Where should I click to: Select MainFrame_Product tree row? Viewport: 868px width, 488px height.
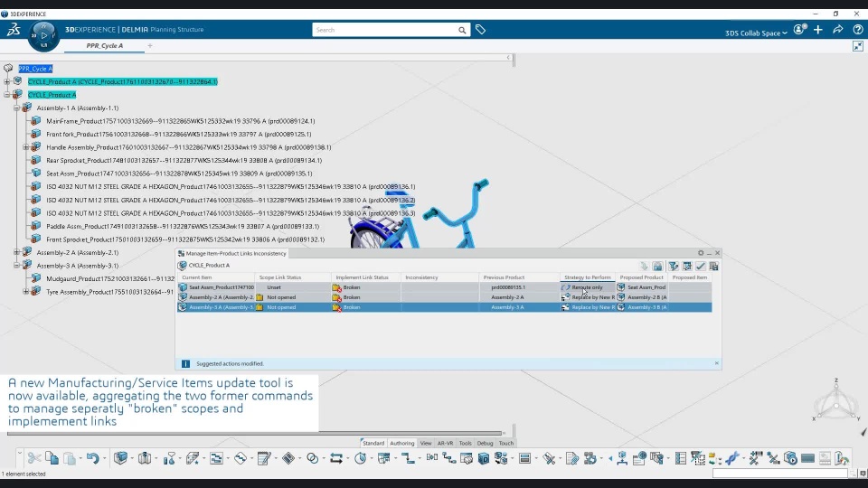(181, 121)
